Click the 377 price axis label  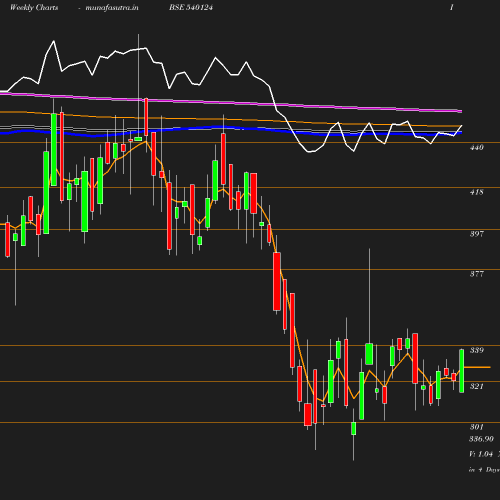(476, 274)
